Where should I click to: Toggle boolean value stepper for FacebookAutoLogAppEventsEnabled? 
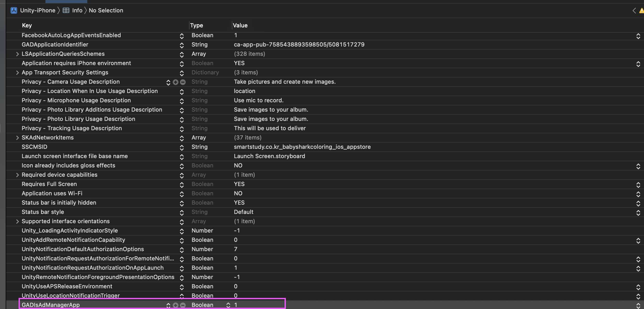pos(638,36)
